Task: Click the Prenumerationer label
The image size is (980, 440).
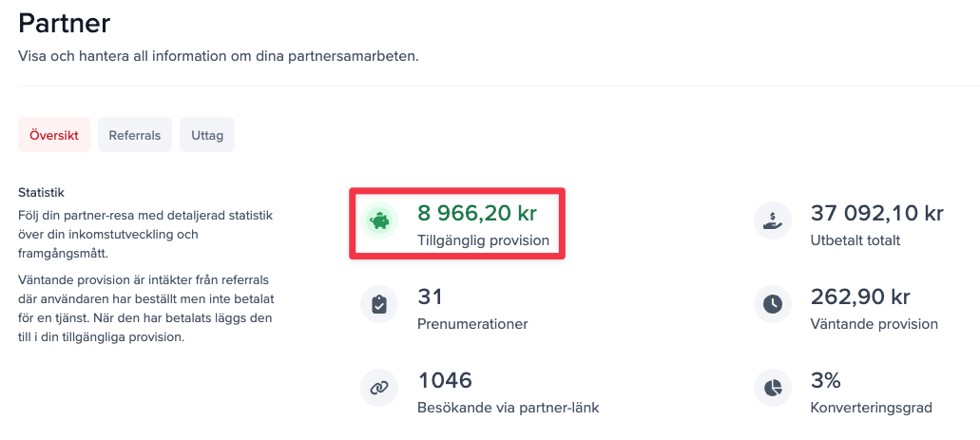Action: click(x=472, y=324)
